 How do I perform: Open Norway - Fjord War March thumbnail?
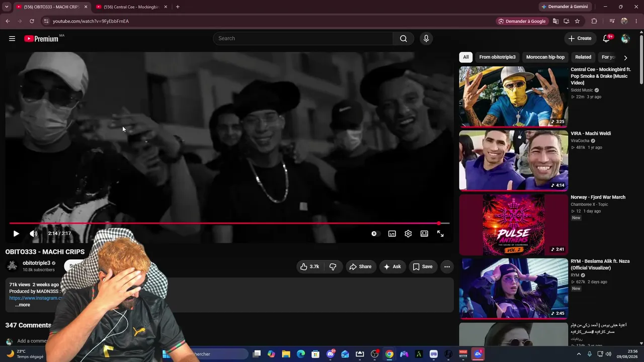514,225
